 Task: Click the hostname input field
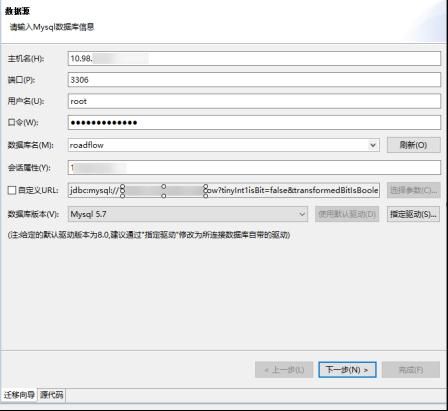tap(254, 59)
